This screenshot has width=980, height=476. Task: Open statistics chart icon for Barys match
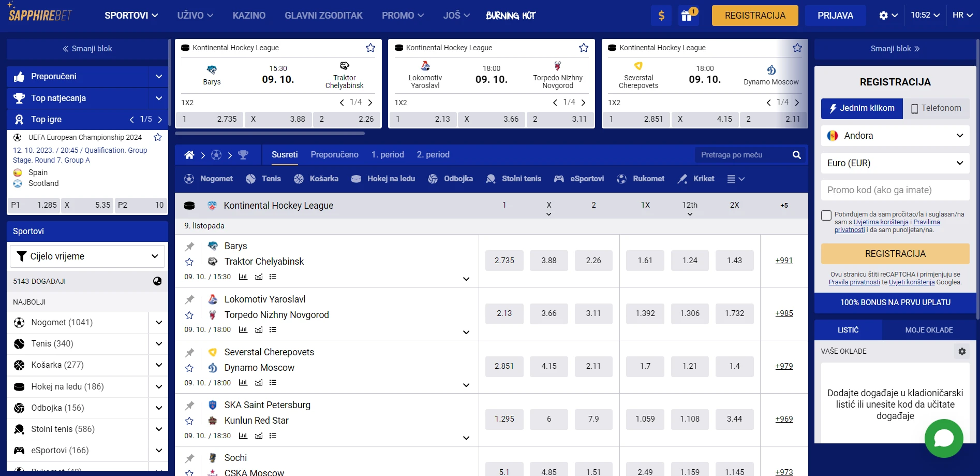pyautogui.click(x=243, y=277)
